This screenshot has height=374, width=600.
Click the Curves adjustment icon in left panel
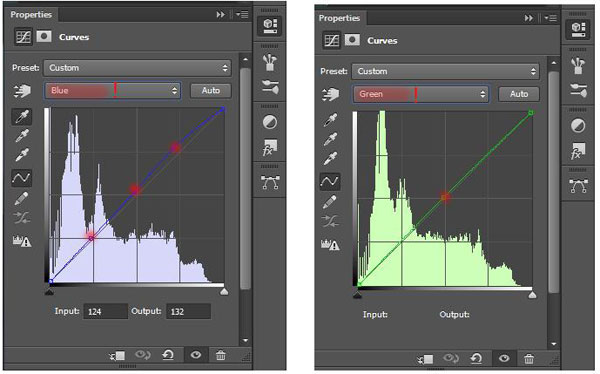(x=23, y=37)
